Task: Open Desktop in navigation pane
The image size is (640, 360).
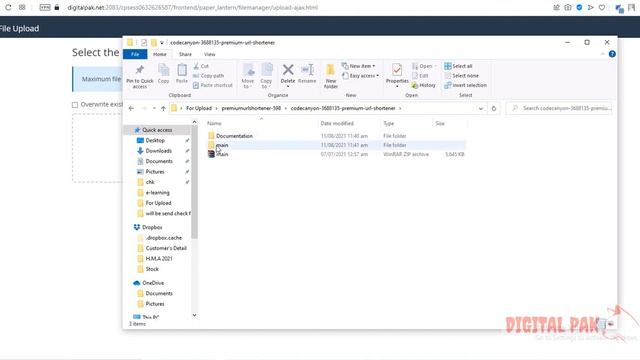Action: tap(155, 140)
